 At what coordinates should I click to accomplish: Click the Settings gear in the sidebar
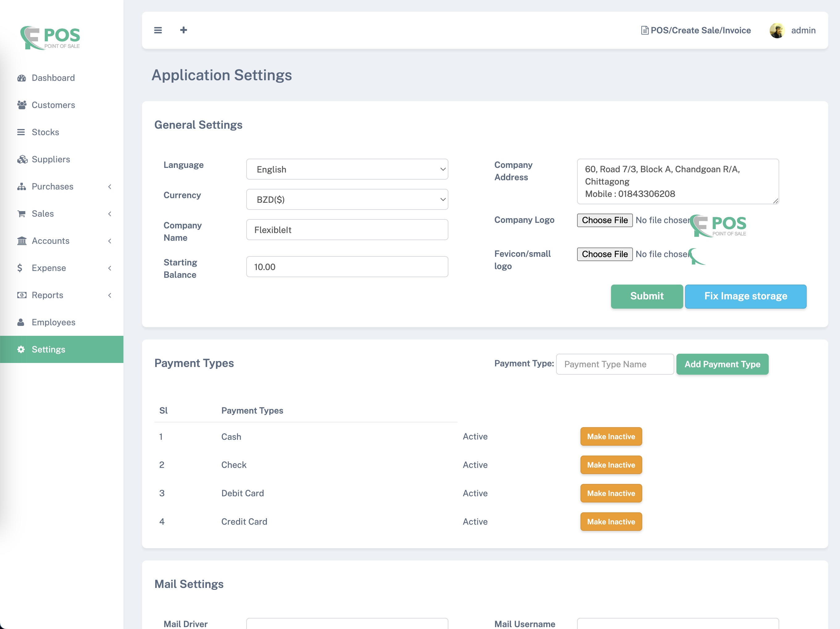pos(21,349)
